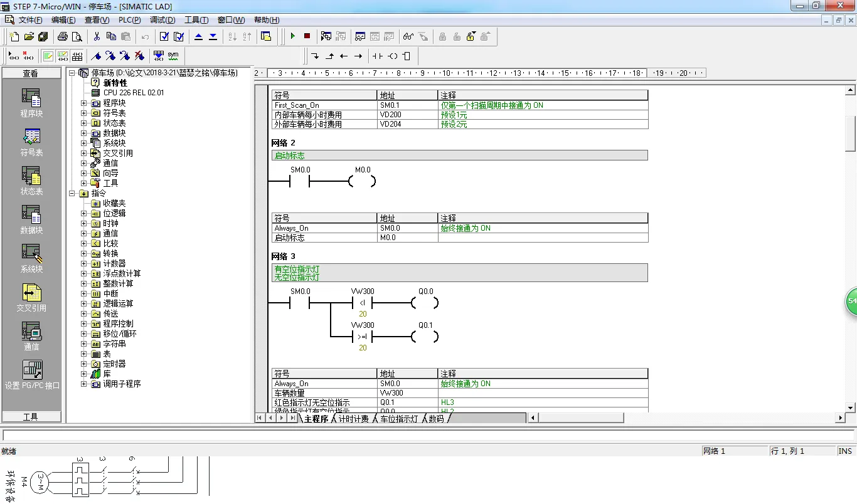Viewport: 857px width, 504px height.
Task: Upload from PLC with the blue up arrow
Action: pyautogui.click(x=199, y=36)
